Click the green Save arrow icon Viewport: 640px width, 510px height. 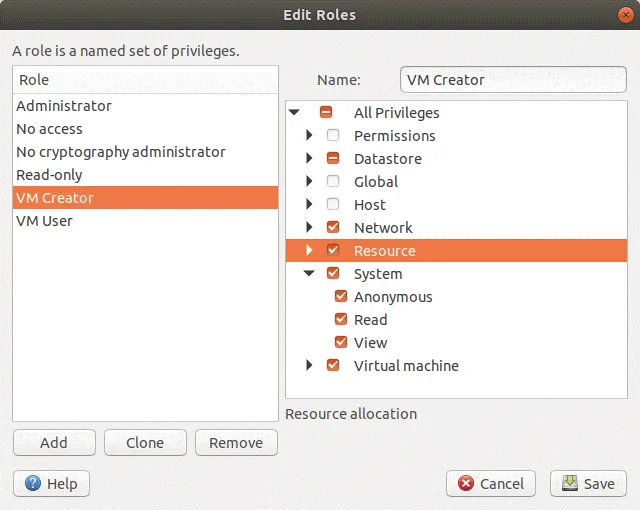click(570, 484)
